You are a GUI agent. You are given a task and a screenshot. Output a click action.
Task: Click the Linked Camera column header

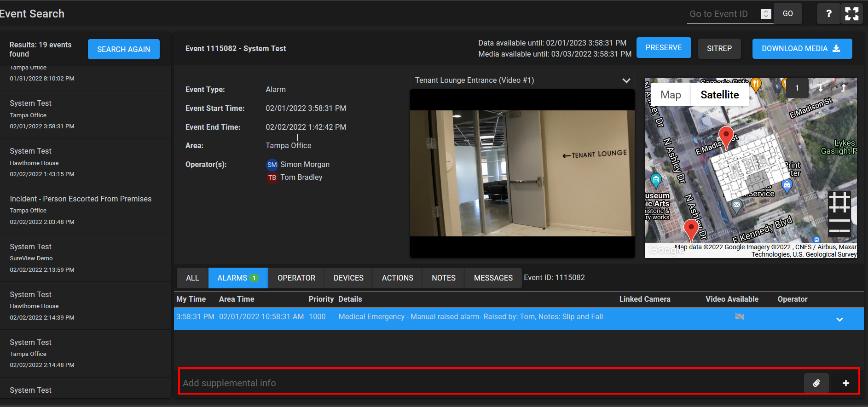pos(645,299)
